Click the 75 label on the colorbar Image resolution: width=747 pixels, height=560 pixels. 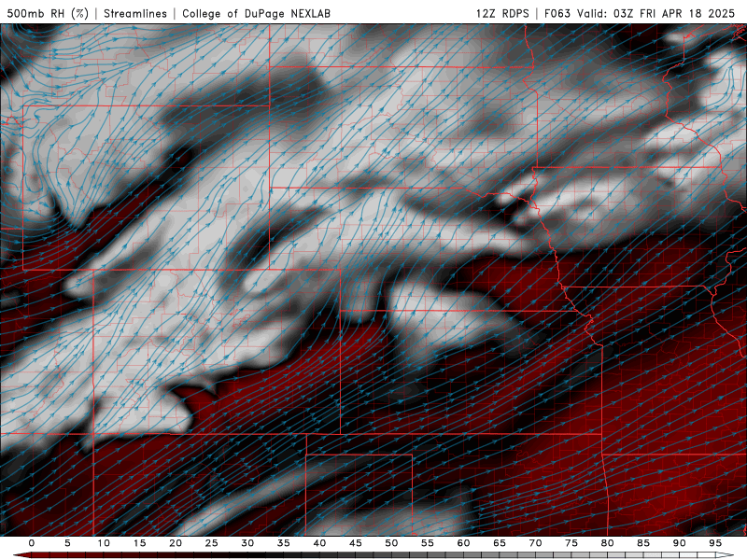click(x=571, y=543)
